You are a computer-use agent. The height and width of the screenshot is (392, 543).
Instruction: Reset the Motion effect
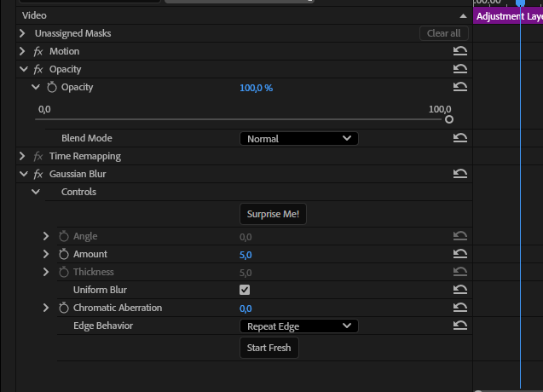460,51
